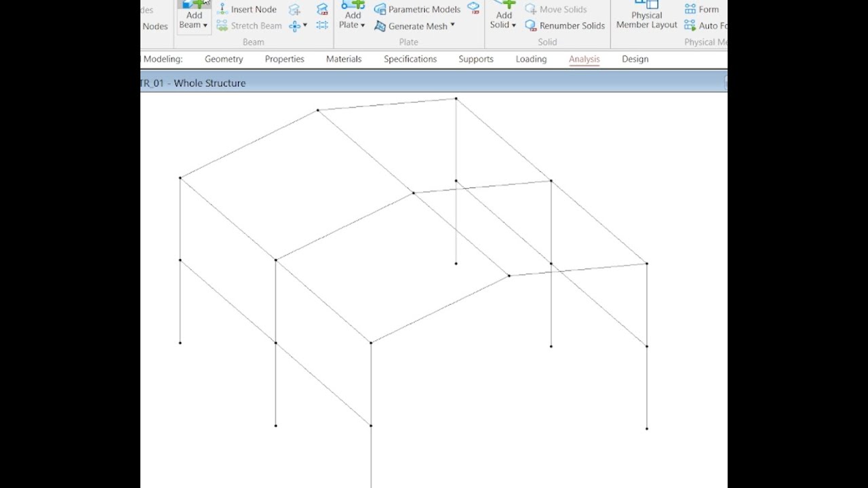Expand the Add Solid dropdown arrow
The height and width of the screenshot is (488, 868).
point(513,26)
